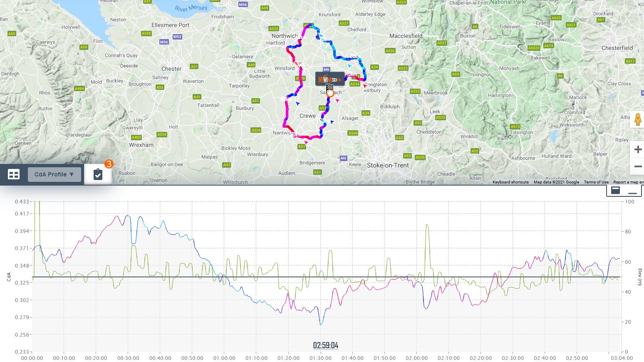Viewport: 644px width, 362px height.
Task: Zoom out of the map
Action: tap(638, 166)
